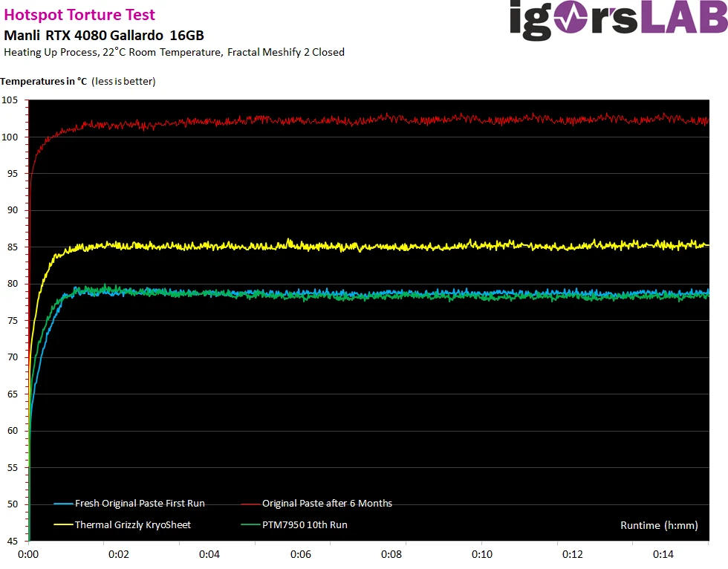Click the Runtime (h:mm) axis label

click(x=660, y=525)
